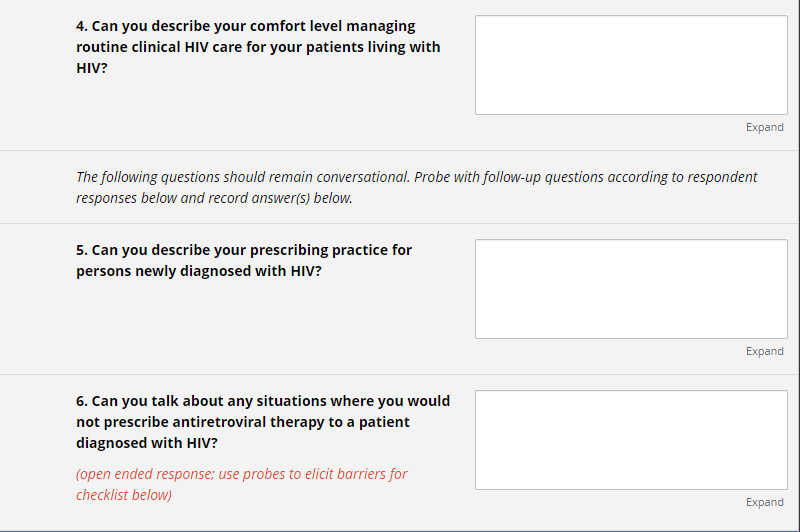Expand the comfort level answer box
Screen dimensions: 800x532
[x=764, y=127]
